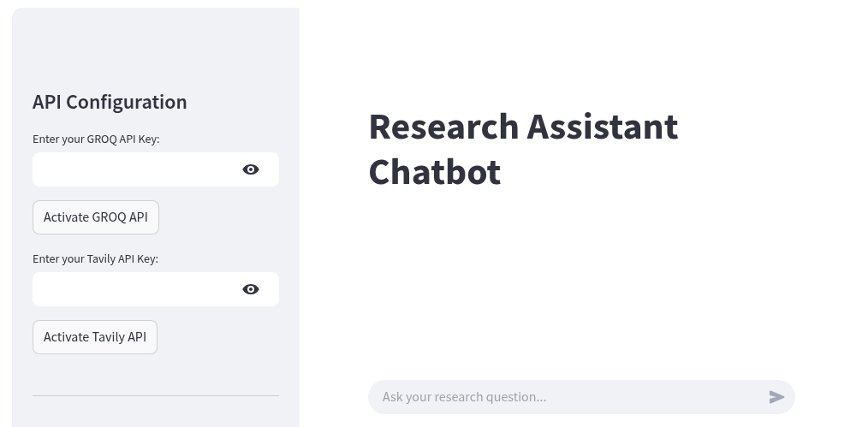Image resolution: width=868 pixels, height=427 pixels.
Task: Click the word 'Research' in the heading
Action: pos(443,127)
